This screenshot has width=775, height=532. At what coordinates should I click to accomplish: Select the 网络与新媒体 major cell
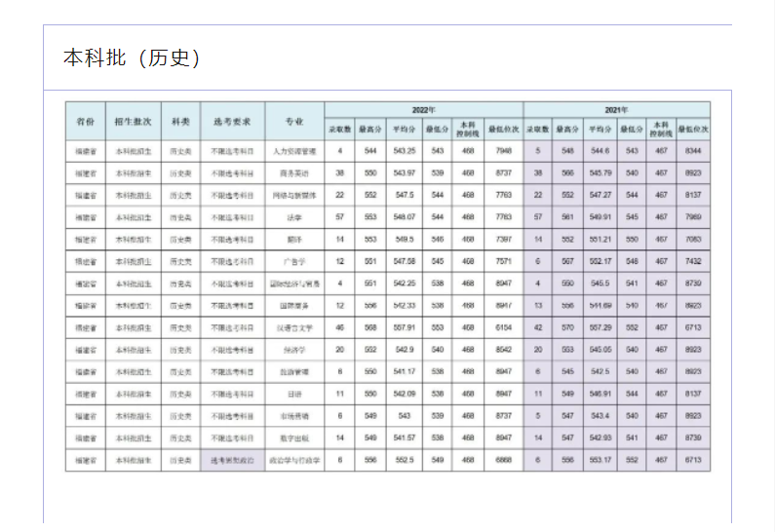pos(294,195)
